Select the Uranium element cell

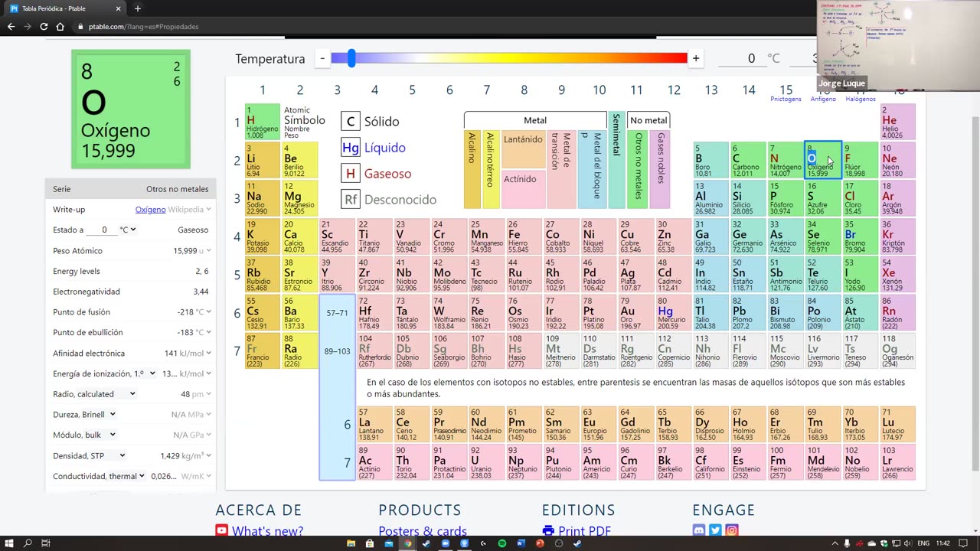[486, 462]
